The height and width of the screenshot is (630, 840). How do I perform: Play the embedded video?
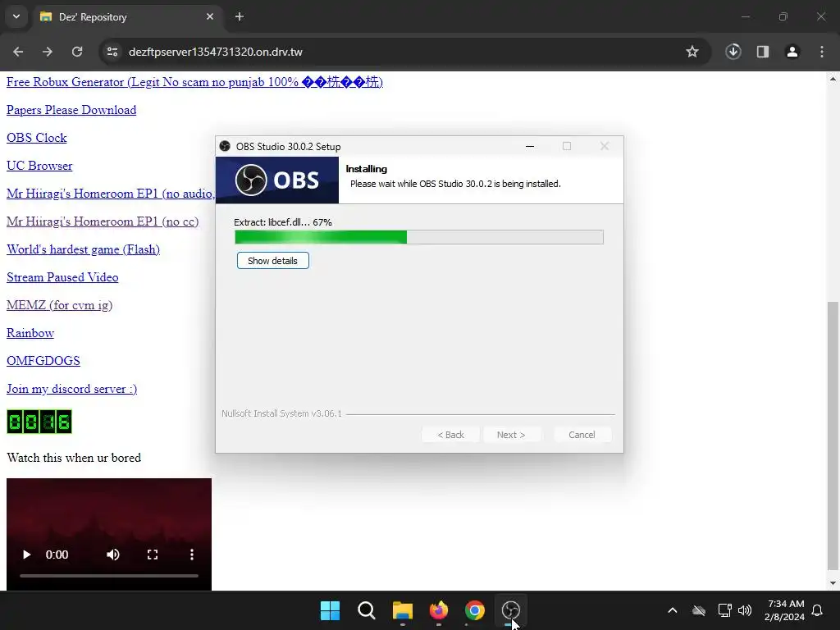coord(26,555)
